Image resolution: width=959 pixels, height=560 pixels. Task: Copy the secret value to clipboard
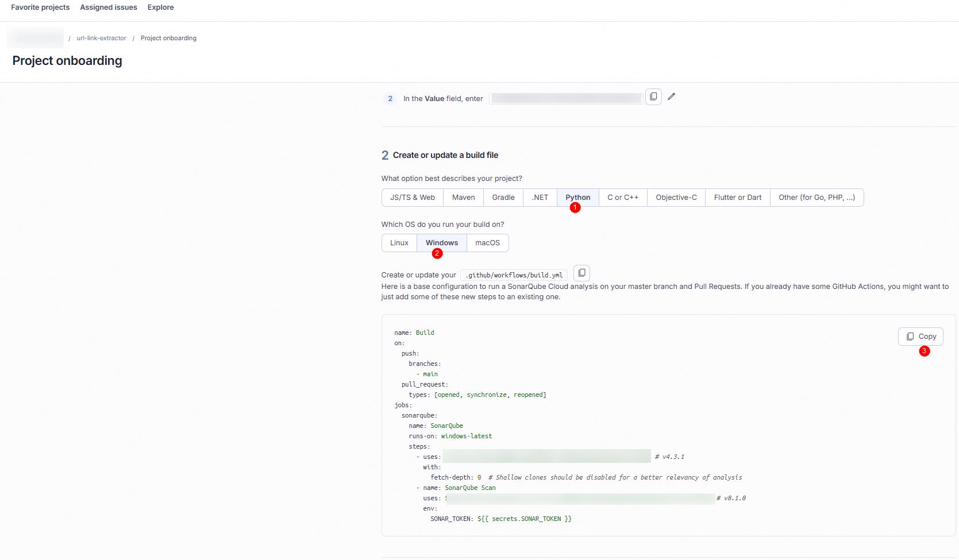653,96
